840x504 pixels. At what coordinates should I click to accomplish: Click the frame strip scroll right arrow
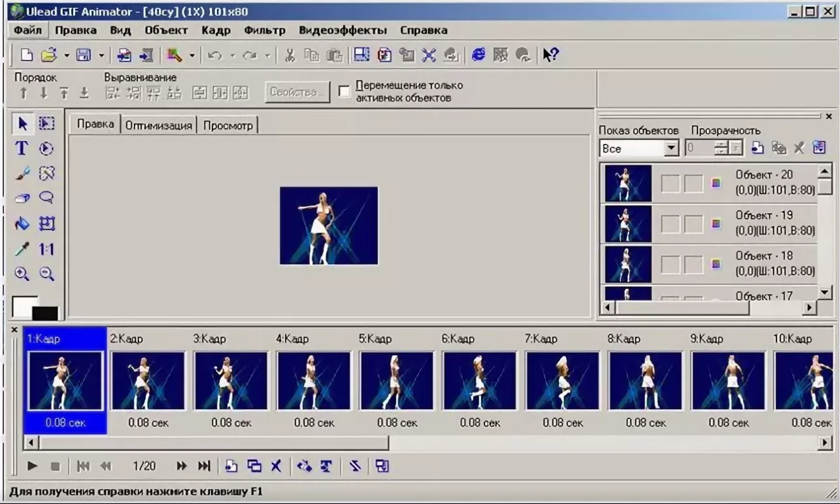(826, 443)
